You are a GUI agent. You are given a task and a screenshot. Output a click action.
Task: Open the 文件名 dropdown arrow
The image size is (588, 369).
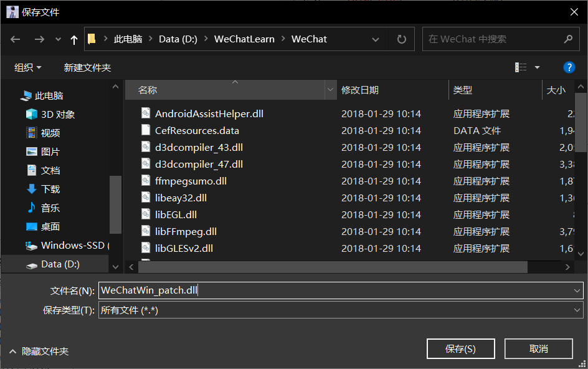click(x=577, y=290)
